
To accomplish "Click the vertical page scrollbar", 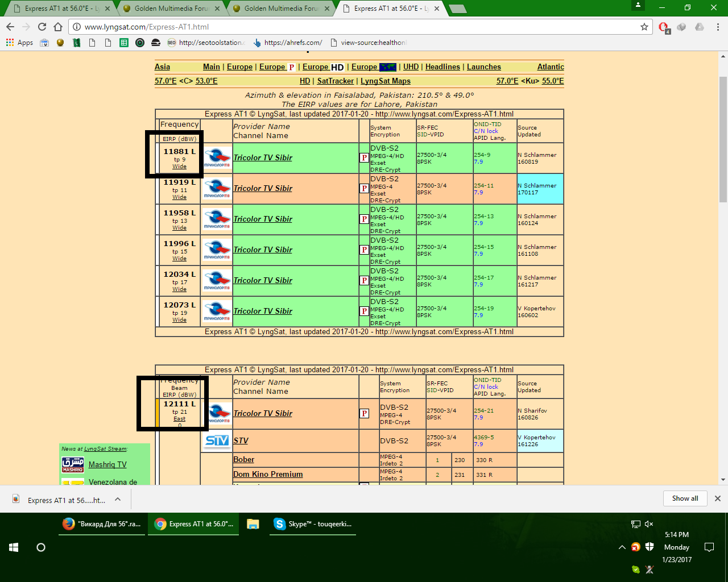I will [x=723, y=139].
